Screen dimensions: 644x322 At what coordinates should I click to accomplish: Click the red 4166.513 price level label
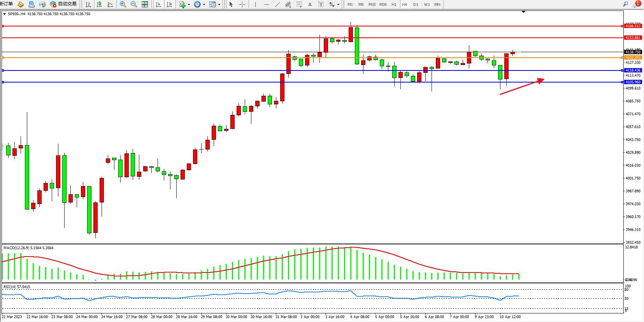633,26
